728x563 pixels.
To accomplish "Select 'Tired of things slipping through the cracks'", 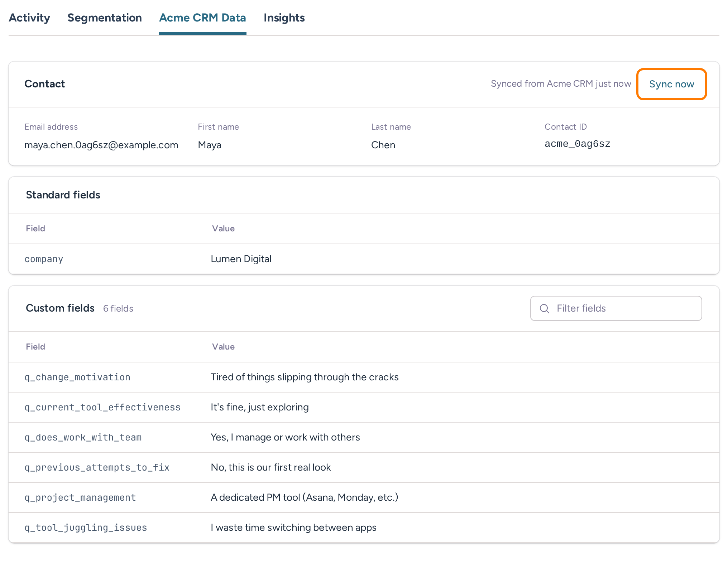I will pyautogui.click(x=305, y=377).
